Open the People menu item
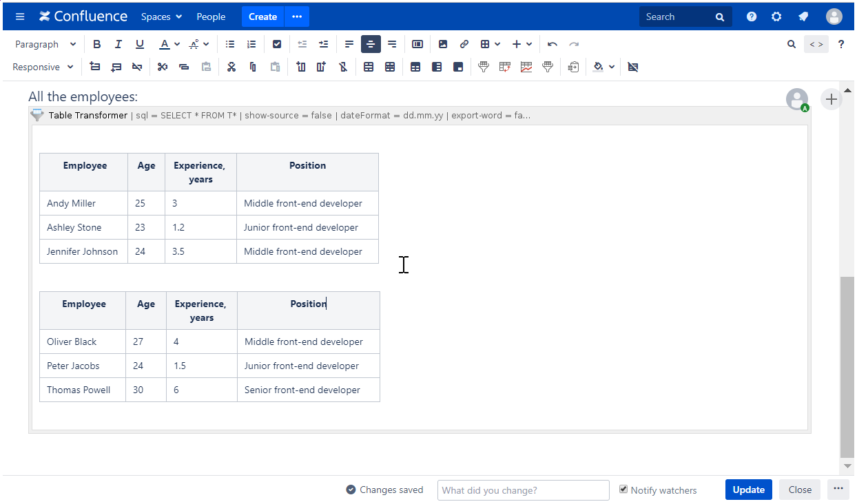 (211, 17)
